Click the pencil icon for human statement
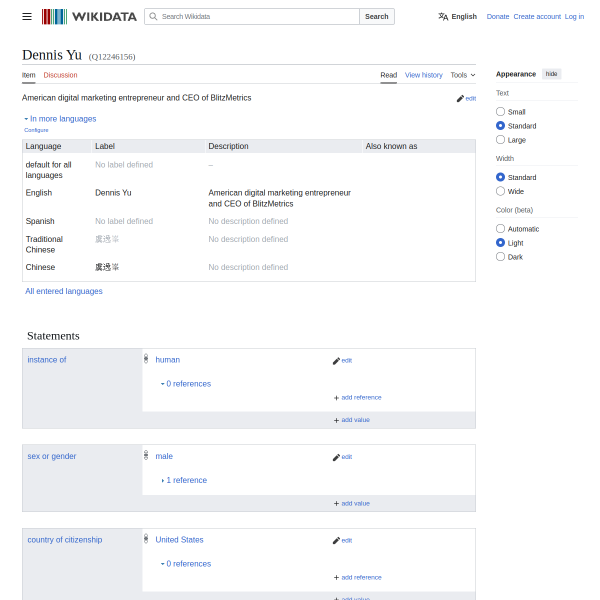600x600 pixels. (336, 361)
